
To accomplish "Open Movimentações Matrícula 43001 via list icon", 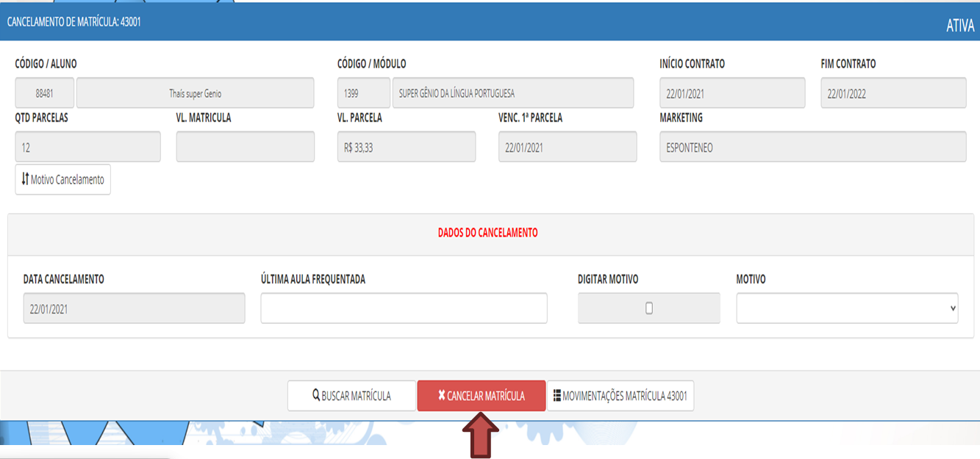I will click(557, 396).
